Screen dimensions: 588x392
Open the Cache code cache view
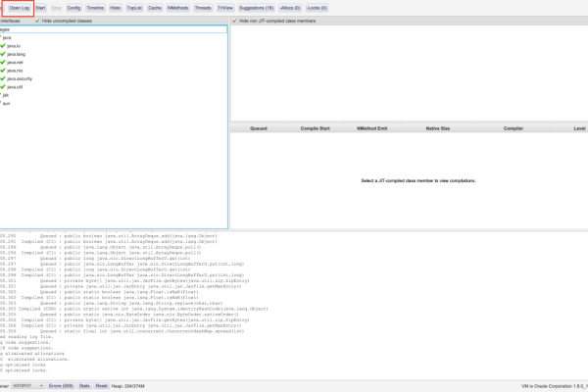[155, 8]
